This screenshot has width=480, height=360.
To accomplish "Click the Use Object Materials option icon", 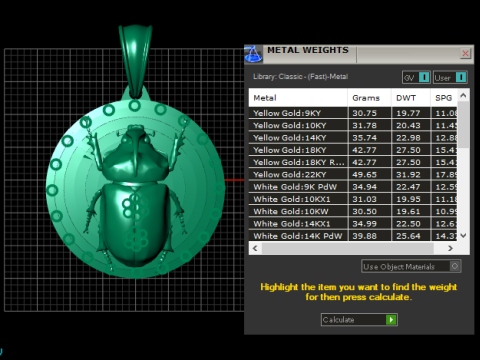I will click(455, 266).
